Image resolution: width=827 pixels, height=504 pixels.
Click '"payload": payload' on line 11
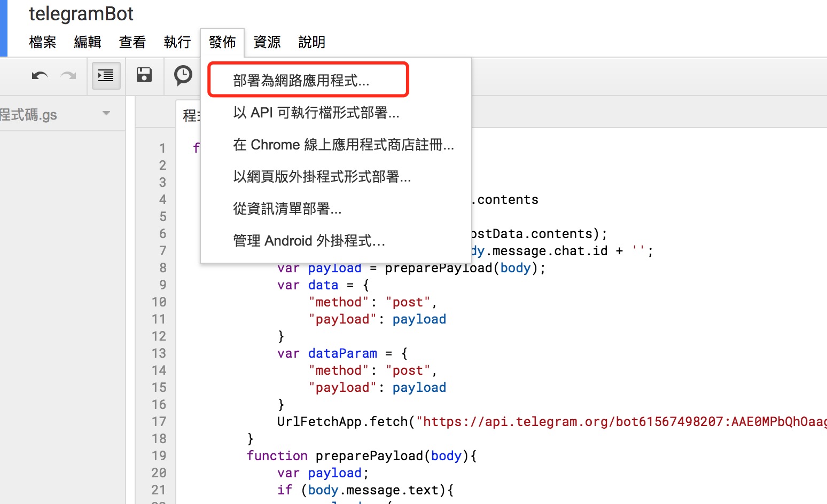[377, 319]
